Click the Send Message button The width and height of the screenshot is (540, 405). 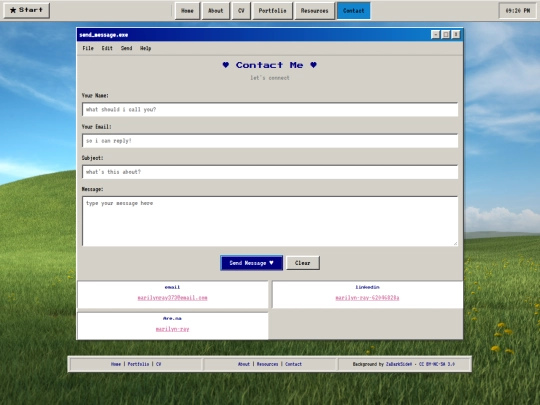pyautogui.click(x=251, y=263)
